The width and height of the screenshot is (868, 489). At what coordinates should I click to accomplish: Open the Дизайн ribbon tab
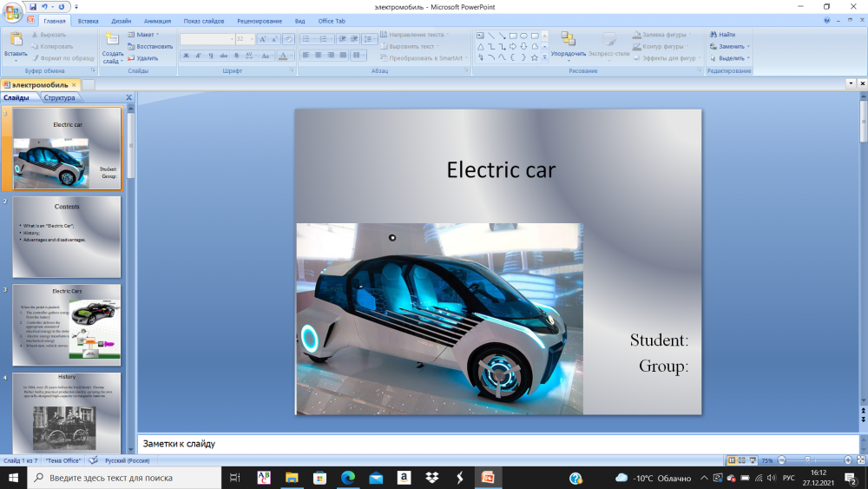point(122,21)
